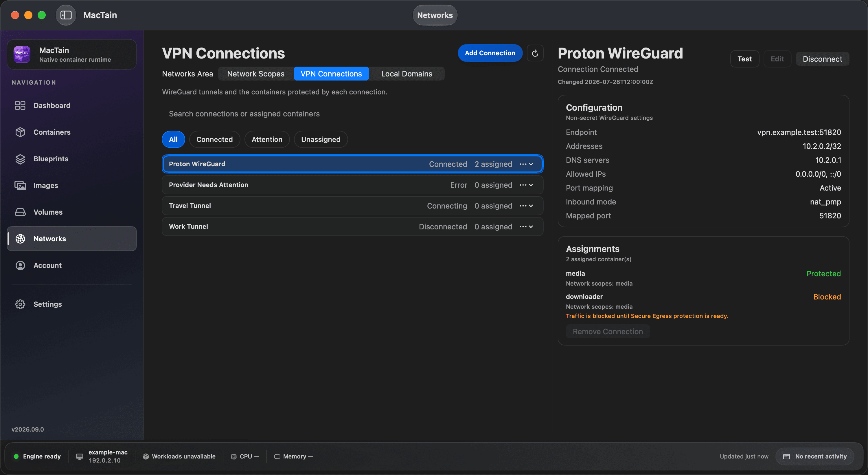Open No recent activity panel
Image resolution: width=868 pixels, height=475 pixels.
click(x=814, y=456)
